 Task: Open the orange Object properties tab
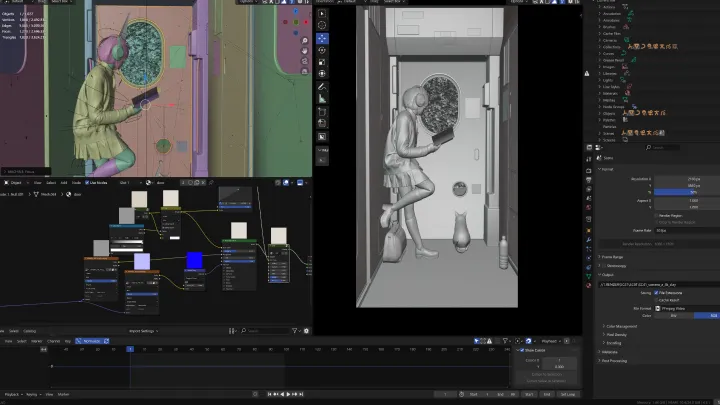click(589, 231)
